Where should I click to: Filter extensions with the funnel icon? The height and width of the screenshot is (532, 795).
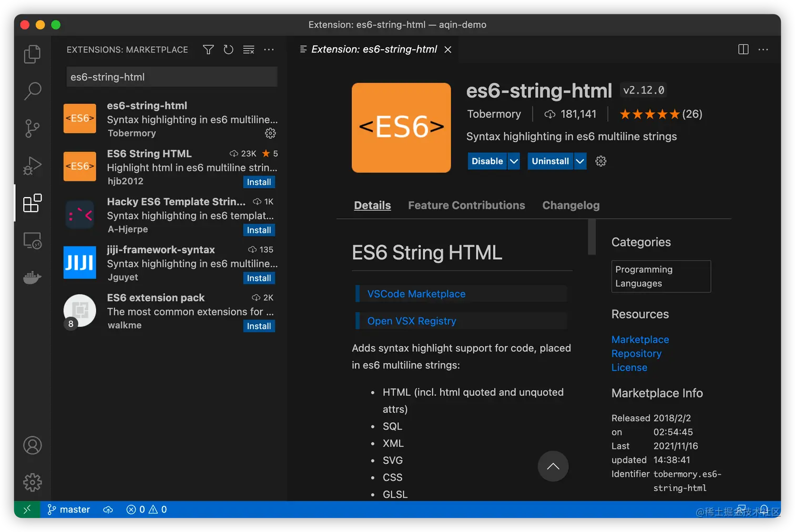pos(208,49)
